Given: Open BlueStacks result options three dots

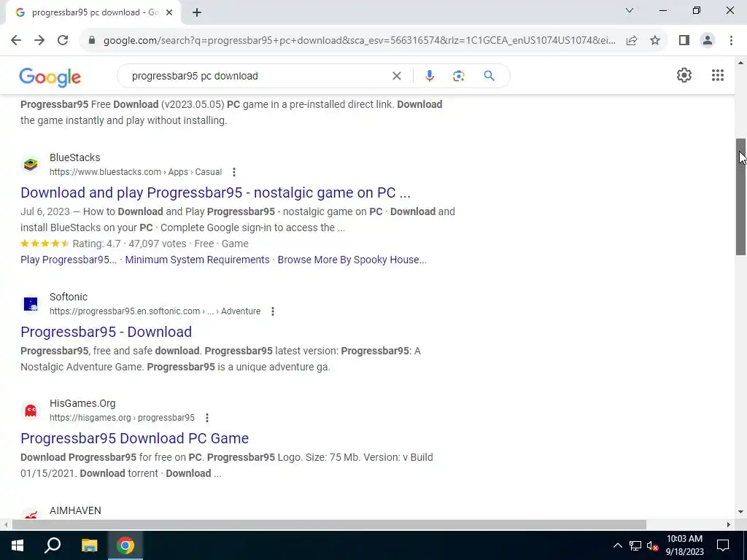Looking at the screenshot, I should click(234, 172).
